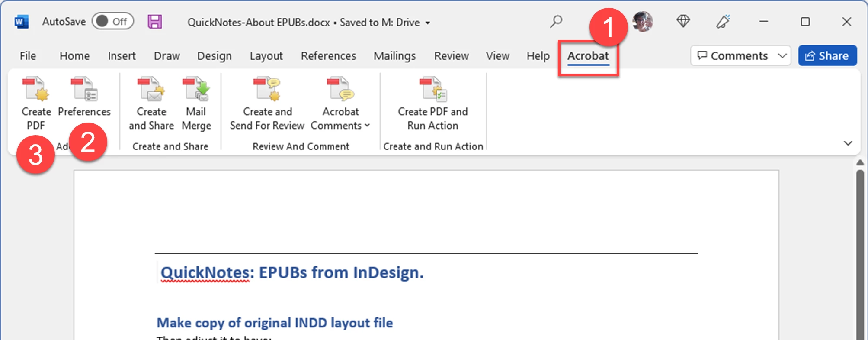Click the document title 'QuickNotes-About EPUBs.docx'
The height and width of the screenshot is (340, 868).
[x=259, y=23]
